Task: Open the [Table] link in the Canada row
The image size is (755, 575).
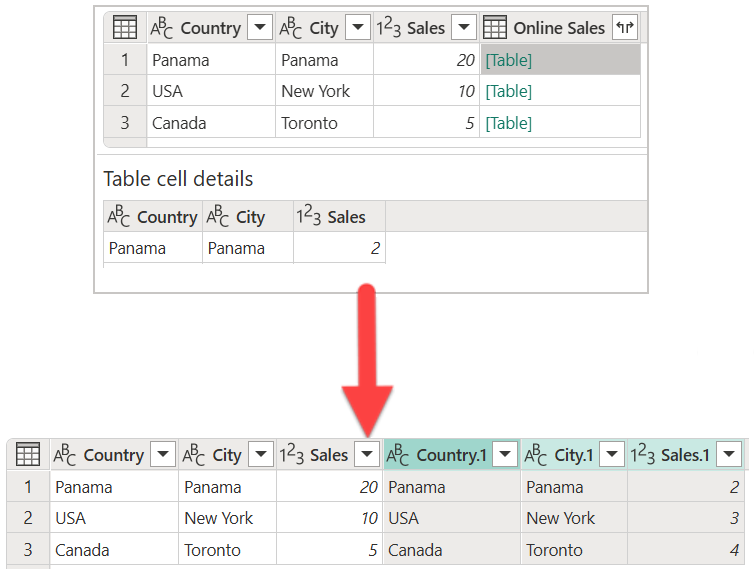Action: click(x=508, y=123)
